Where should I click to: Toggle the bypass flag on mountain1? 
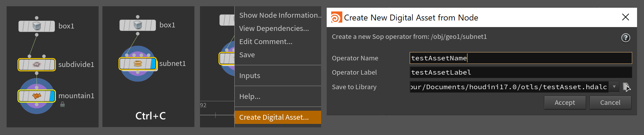pyautogui.click(x=21, y=96)
